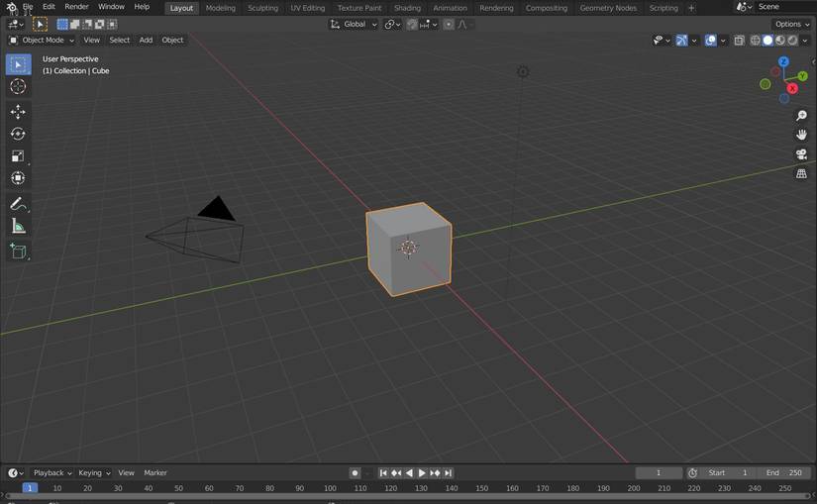Open the Window menu
This screenshot has width=817, height=504.
click(111, 7)
